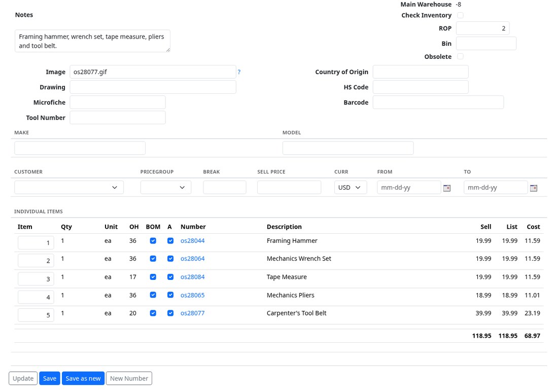Click the Model input field
This screenshot has height=392, width=558.
point(348,148)
